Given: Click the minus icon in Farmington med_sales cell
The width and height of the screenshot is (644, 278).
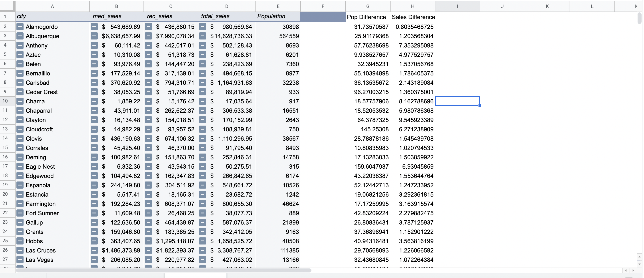Looking at the screenshot, I should pos(94,204).
